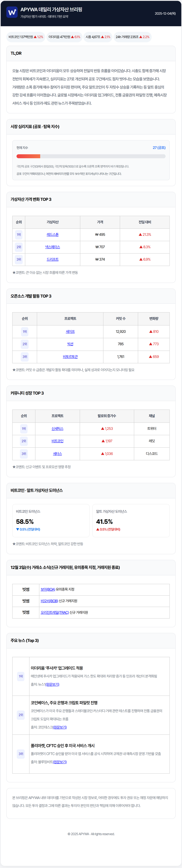This screenshot has height=868, width=182.
Task: Click the 비트코인 137백만원 price chip
Action: coord(26,37)
